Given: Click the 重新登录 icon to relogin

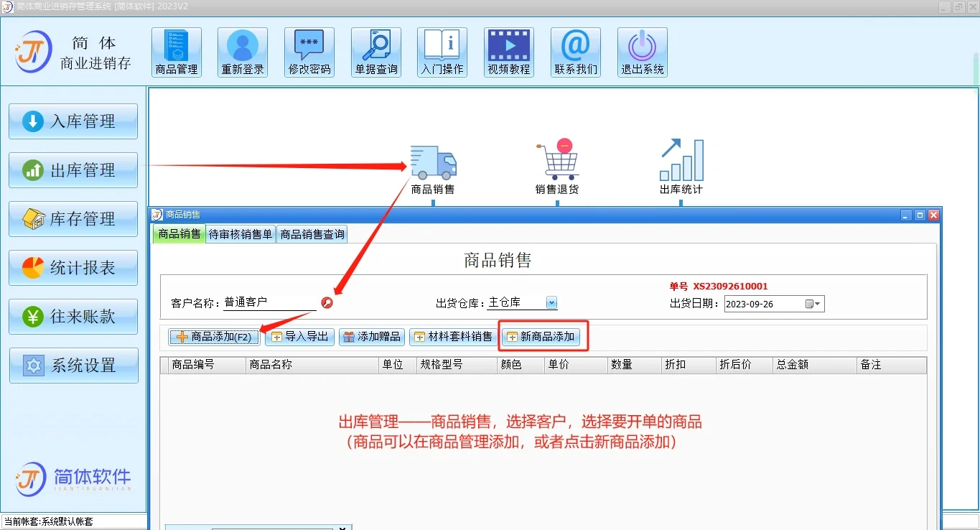Looking at the screenshot, I should pyautogui.click(x=242, y=51).
